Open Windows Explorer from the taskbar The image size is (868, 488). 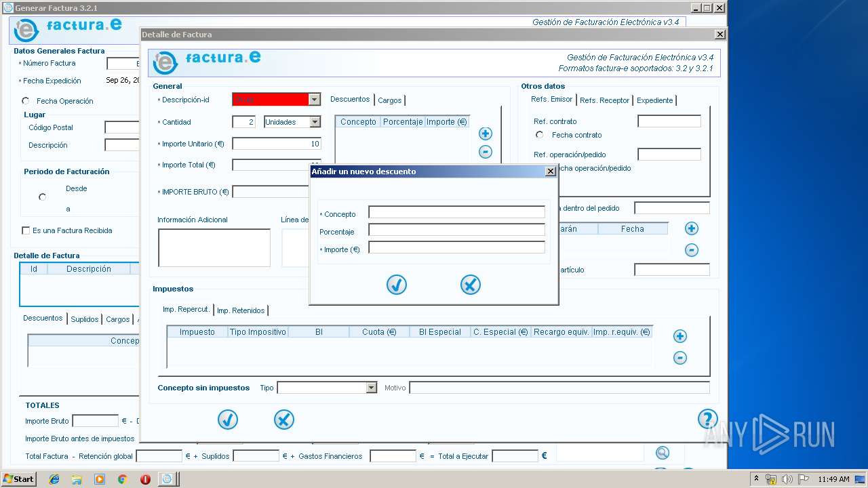pos(77,479)
